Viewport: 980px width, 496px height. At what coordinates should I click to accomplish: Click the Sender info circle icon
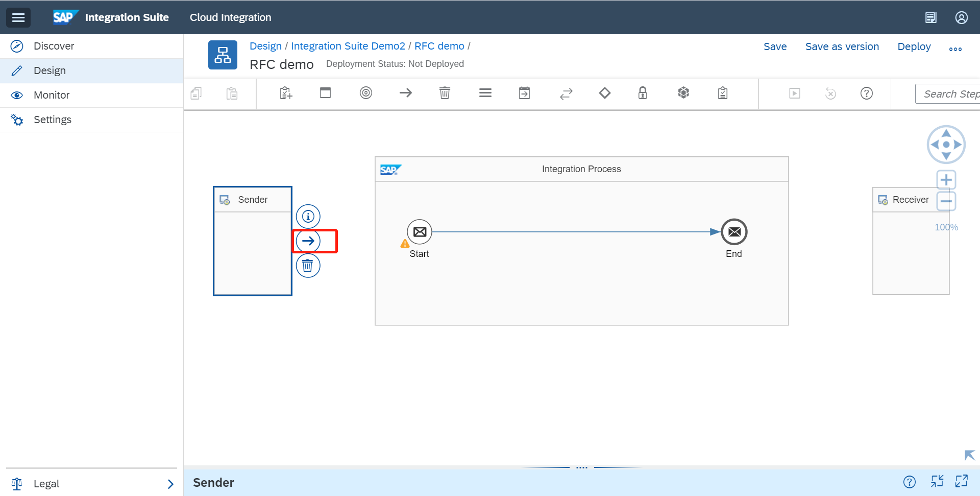308,216
